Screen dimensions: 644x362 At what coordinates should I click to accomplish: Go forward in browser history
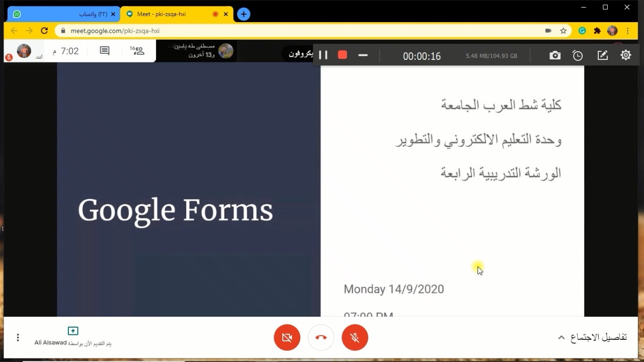click(x=29, y=31)
